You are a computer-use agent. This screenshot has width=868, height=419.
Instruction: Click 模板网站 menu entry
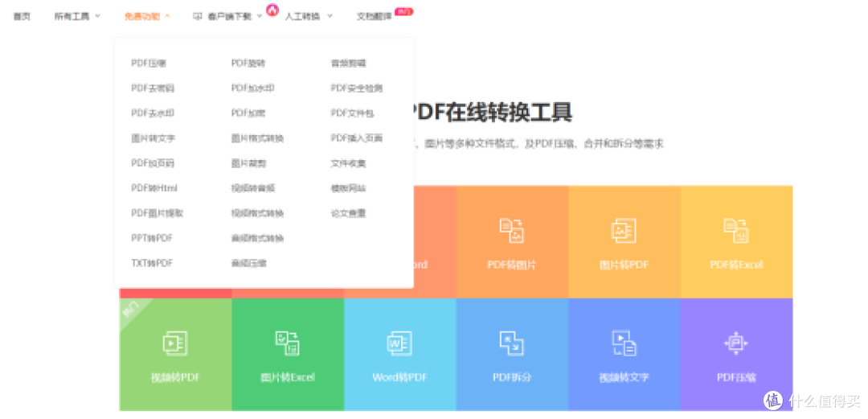pos(348,188)
